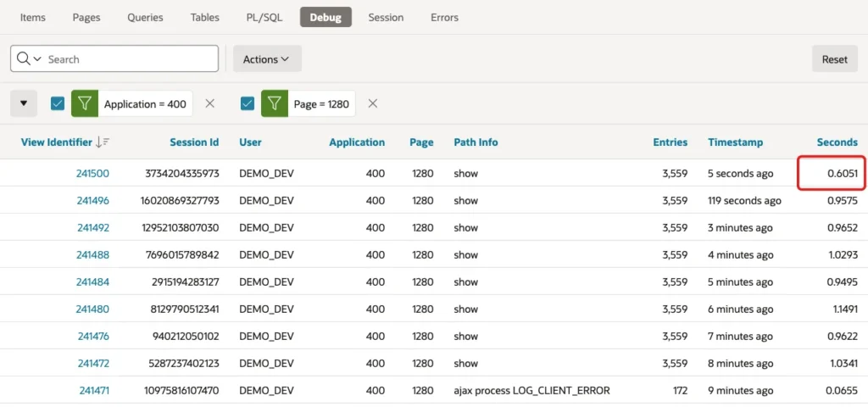Open view identifier 241471 link
The width and height of the screenshot is (868, 407).
coord(94,390)
